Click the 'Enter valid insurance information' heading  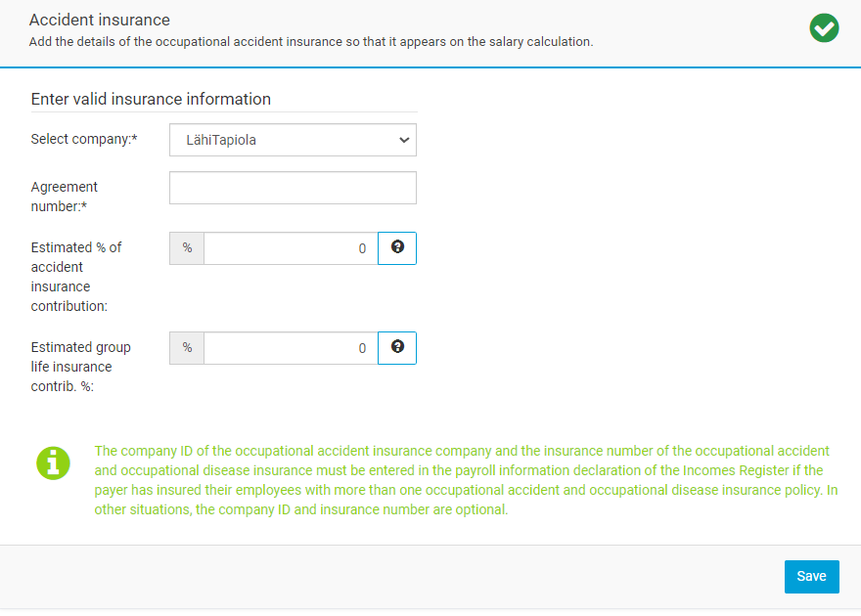151,99
